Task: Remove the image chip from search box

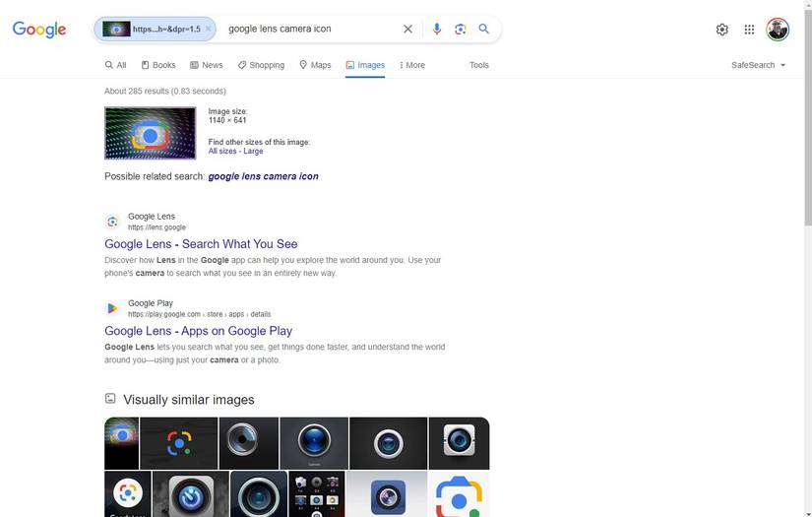Action: click(x=209, y=30)
